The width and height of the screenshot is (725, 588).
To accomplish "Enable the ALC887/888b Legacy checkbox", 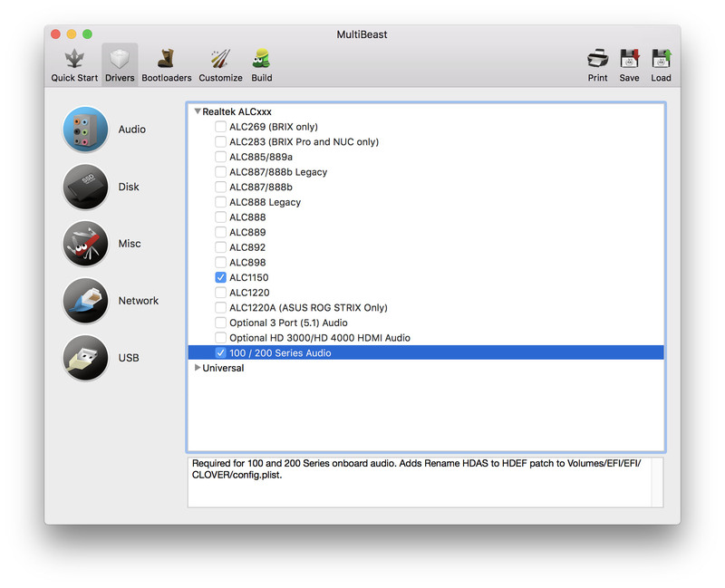I will coord(220,172).
